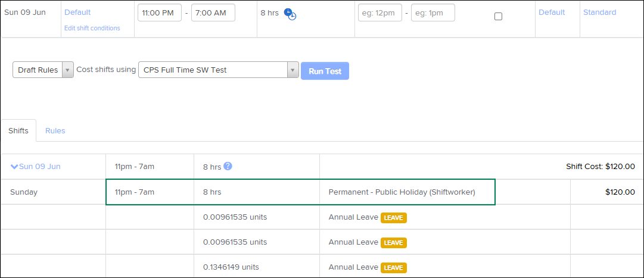Click the Default link next to Standard
Image resolution: width=644 pixels, height=278 pixels.
[x=552, y=13]
